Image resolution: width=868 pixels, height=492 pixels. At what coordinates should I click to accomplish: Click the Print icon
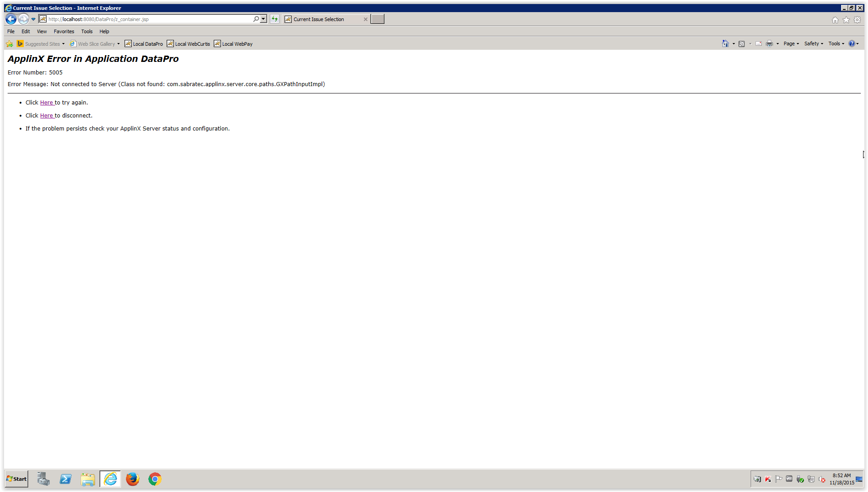click(x=769, y=44)
